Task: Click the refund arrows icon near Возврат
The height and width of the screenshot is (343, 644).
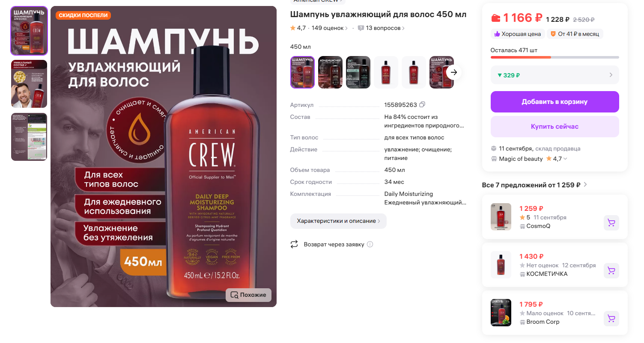Action: click(294, 244)
